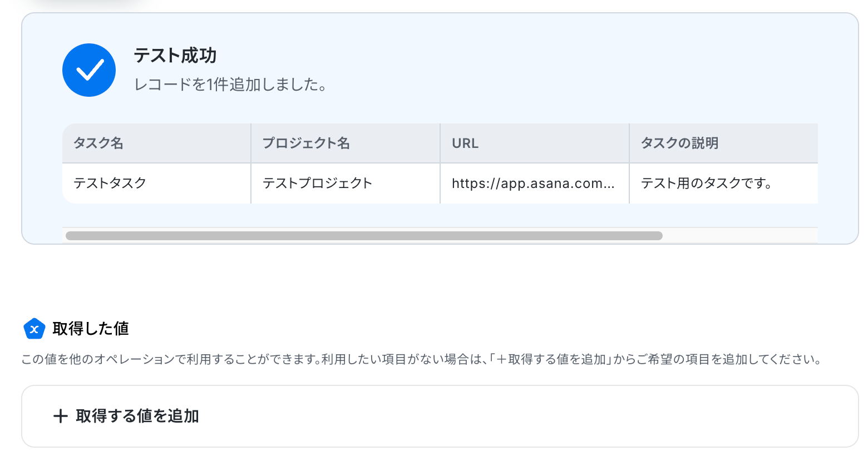Select the テストタスク cell
The height and width of the screenshot is (456, 868).
(x=156, y=183)
